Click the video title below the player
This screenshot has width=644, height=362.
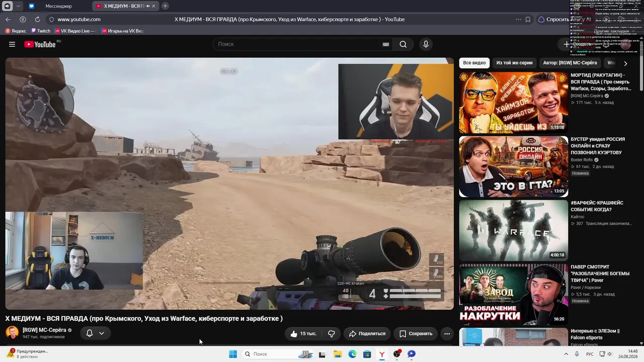144,318
